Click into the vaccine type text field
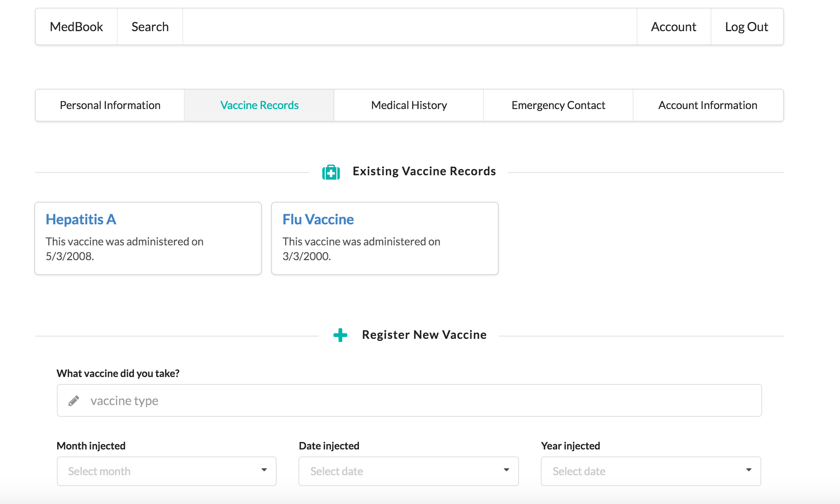 tap(409, 401)
